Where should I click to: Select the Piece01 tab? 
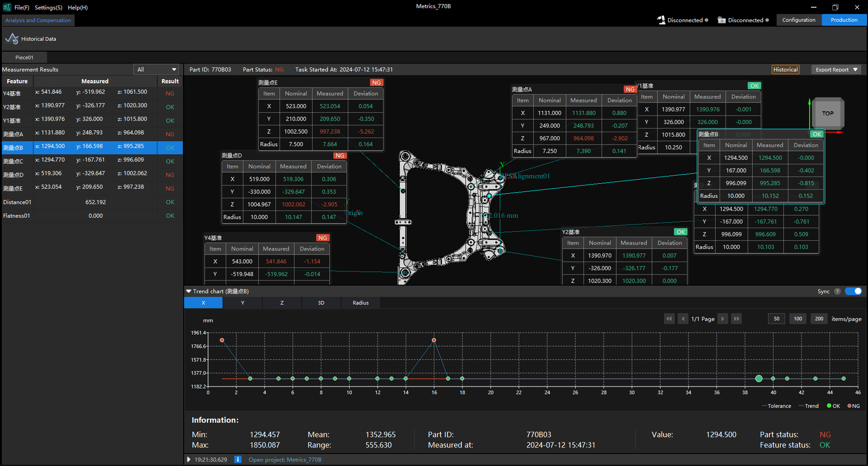(x=24, y=57)
